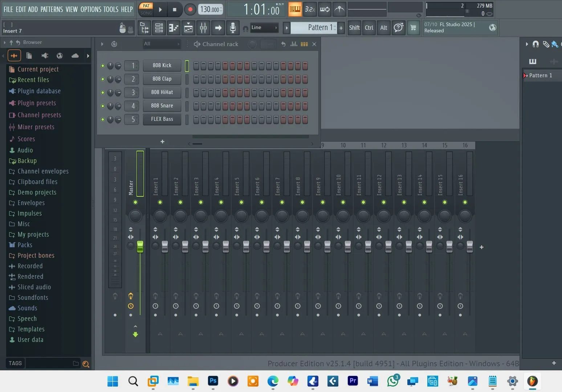The image size is (562, 392).
Task: Open the FILE menu
Action: click(x=8, y=9)
